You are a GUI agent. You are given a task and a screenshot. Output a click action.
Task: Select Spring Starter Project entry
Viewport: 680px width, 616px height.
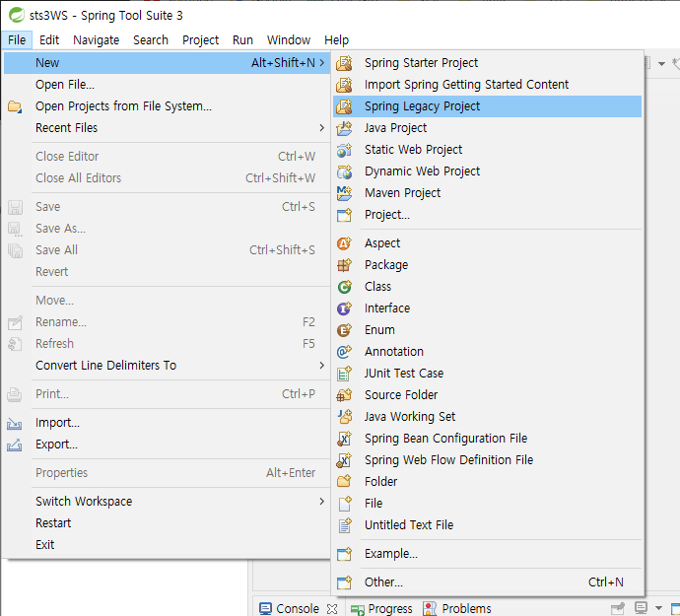click(x=488, y=63)
